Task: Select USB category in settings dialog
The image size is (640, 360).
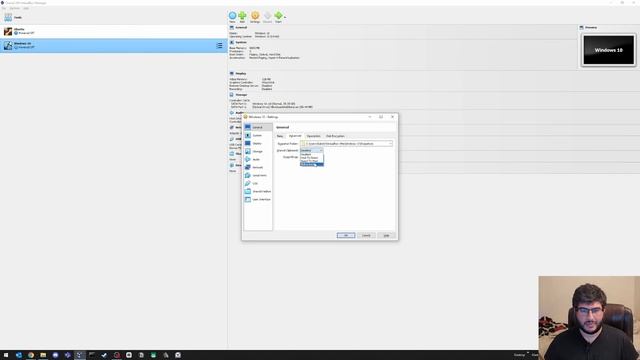Action: coord(258,183)
